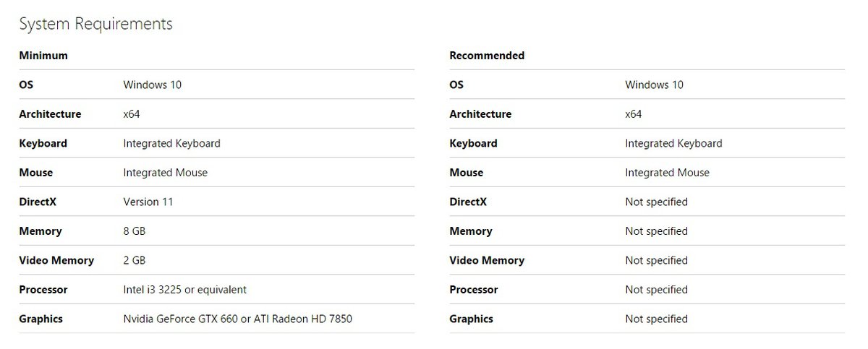Screen dimensions: 868x349
Task: Click the Processor label in the Recommended column
Action: pos(474,290)
